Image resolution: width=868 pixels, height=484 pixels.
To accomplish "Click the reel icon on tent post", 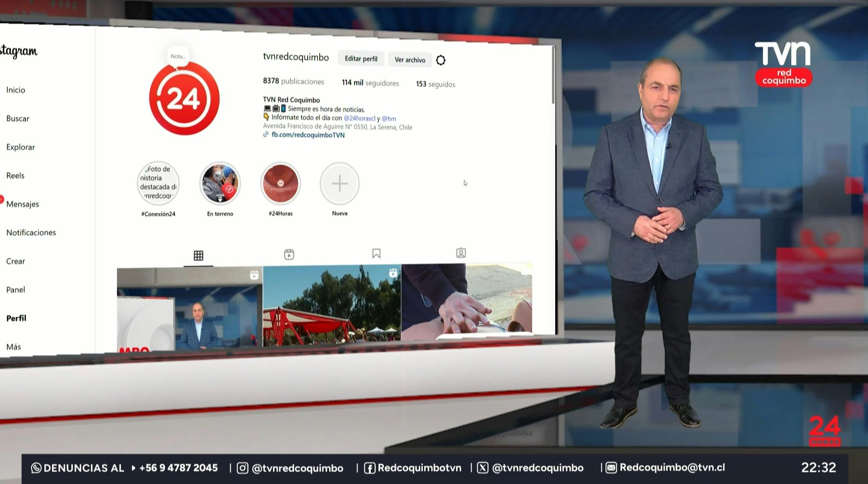I will tap(393, 273).
